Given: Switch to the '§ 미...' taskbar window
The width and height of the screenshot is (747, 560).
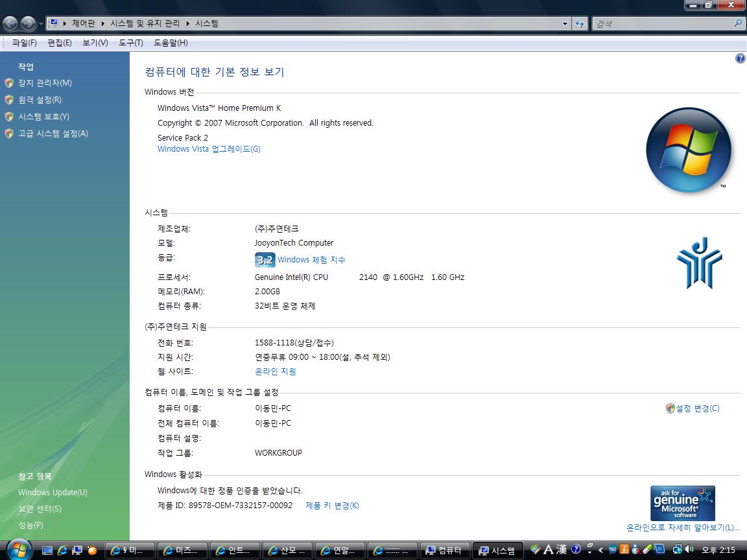Looking at the screenshot, I should pos(130,550).
